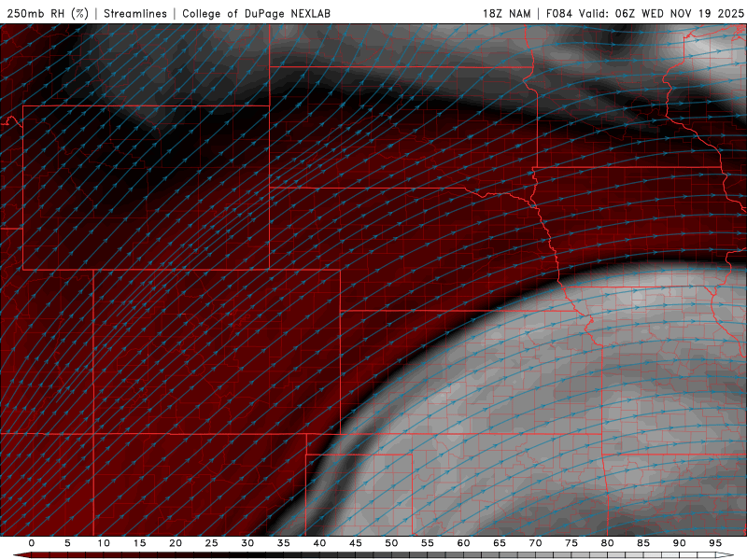This screenshot has width=747, height=560.
Task: Click the colorbar's left arrow end
Action: tap(21, 555)
